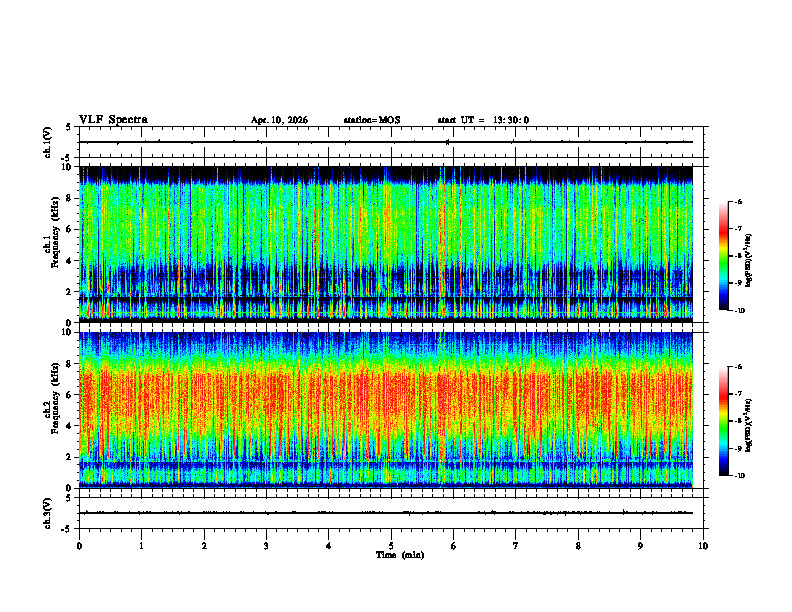Click the "ch.1(V)" waveform axis label

tap(48, 142)
